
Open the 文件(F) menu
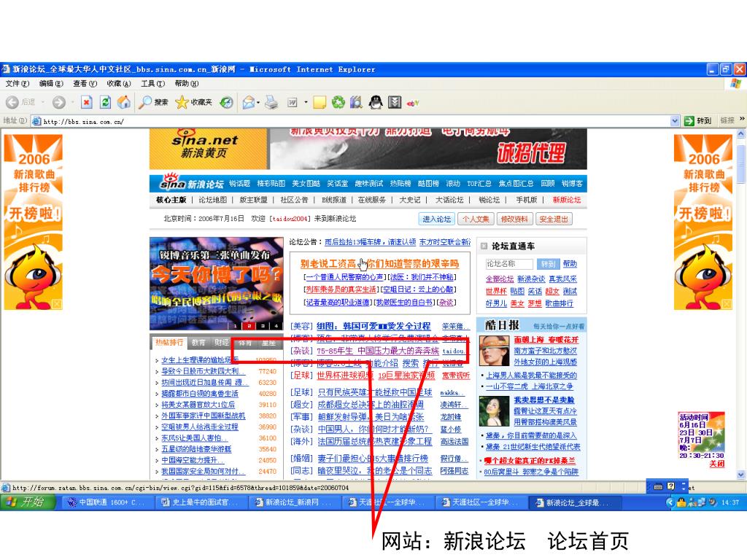coord(18,83)
